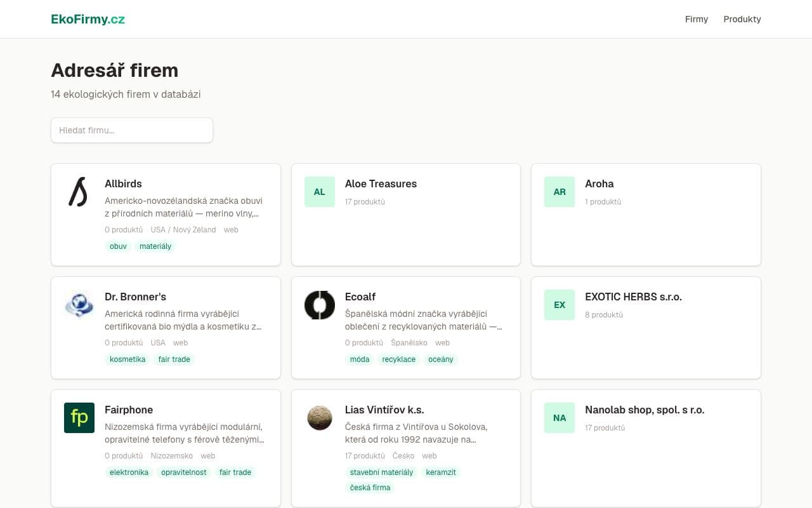
Task: Click the 'Adresář firem' page heading
Action: (x=114, y=70)
